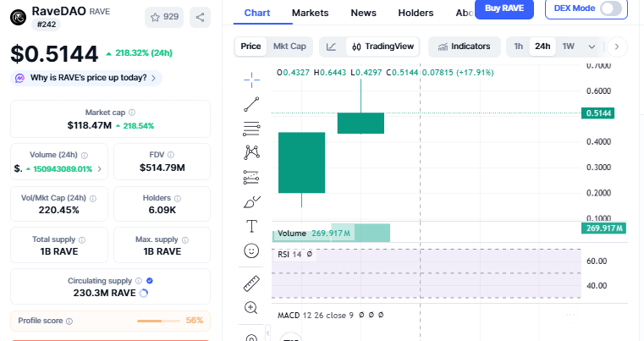The width and height of the screenshot is (644, 341).
Task: Switch to the Holders tab
Action: 416,13
